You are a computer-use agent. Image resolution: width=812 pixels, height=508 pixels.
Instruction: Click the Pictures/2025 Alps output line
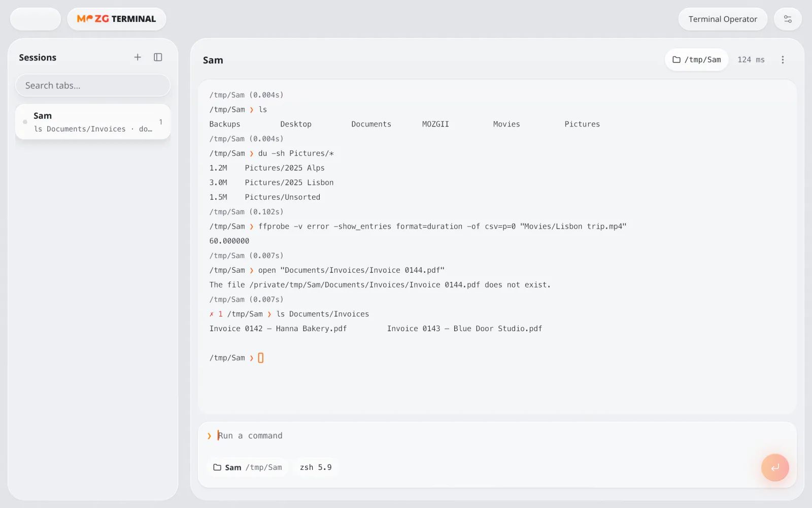coord(267,168)
